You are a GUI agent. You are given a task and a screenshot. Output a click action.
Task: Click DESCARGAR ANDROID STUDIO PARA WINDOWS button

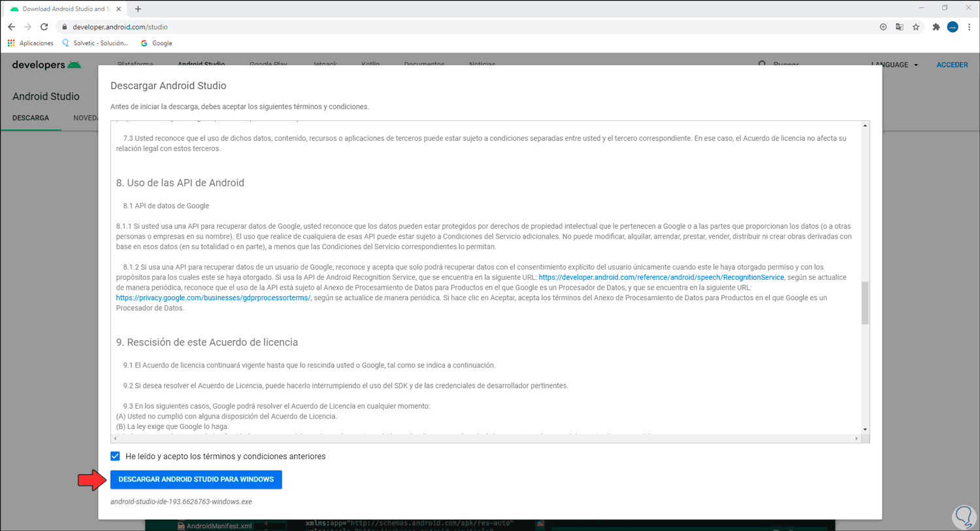point(196,479)
